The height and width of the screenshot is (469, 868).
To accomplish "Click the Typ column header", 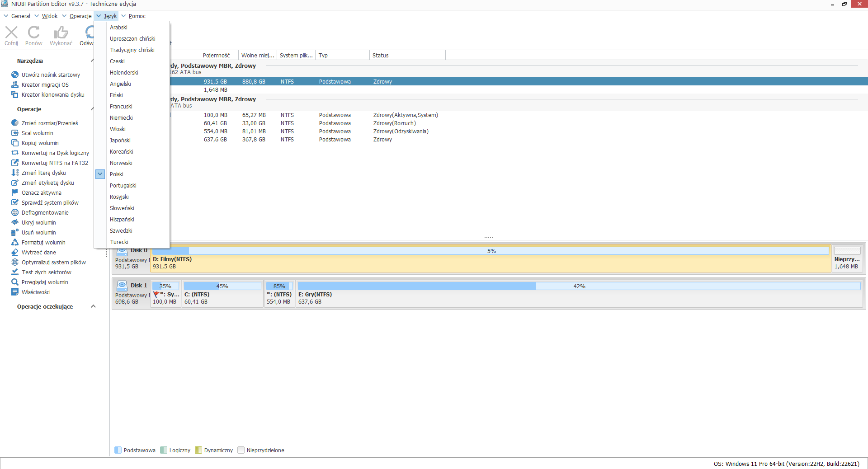I will tap(342, 55).
